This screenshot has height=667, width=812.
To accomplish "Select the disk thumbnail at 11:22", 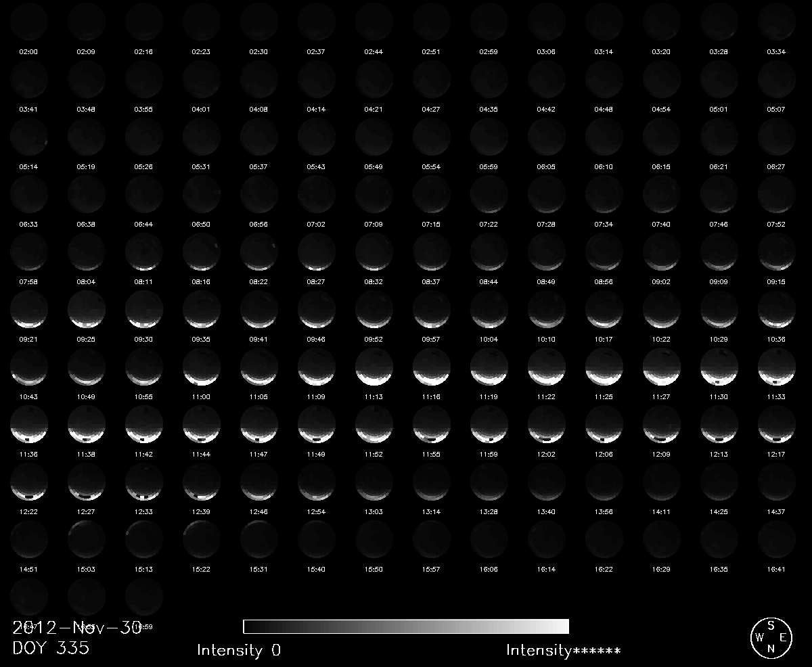I will tap(547, 366).
